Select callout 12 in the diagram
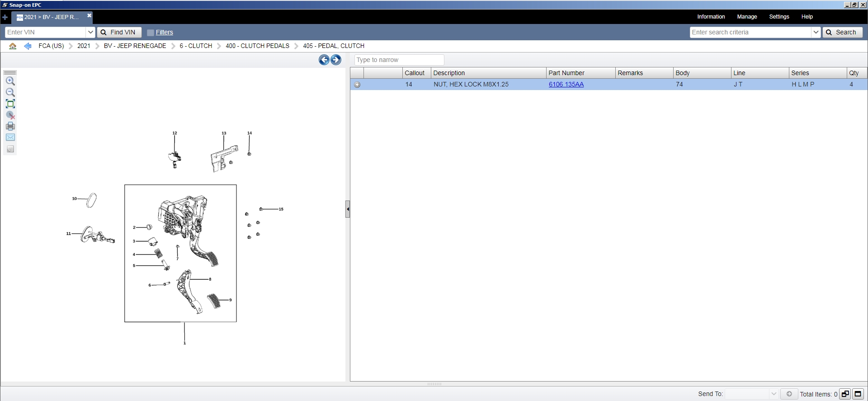 pos(175,133)
